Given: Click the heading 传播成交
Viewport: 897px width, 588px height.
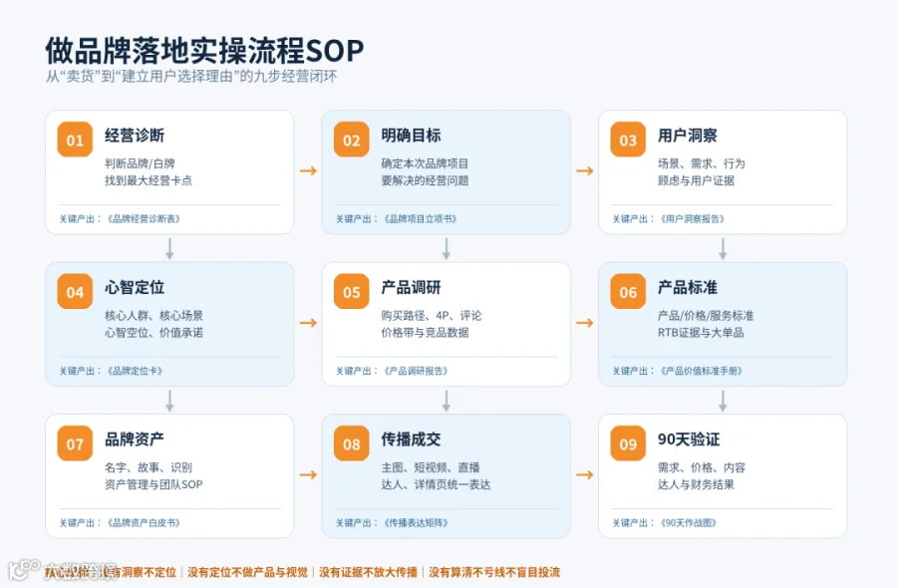Looking at the screenshot, I should (x=411, y=440).
